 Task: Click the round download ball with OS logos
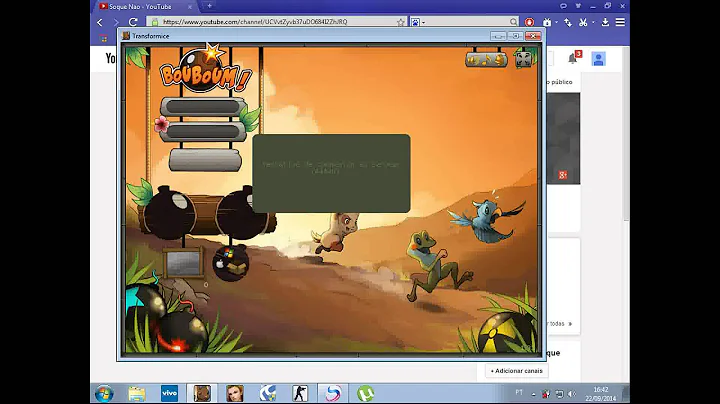click(x=231, y=263)
